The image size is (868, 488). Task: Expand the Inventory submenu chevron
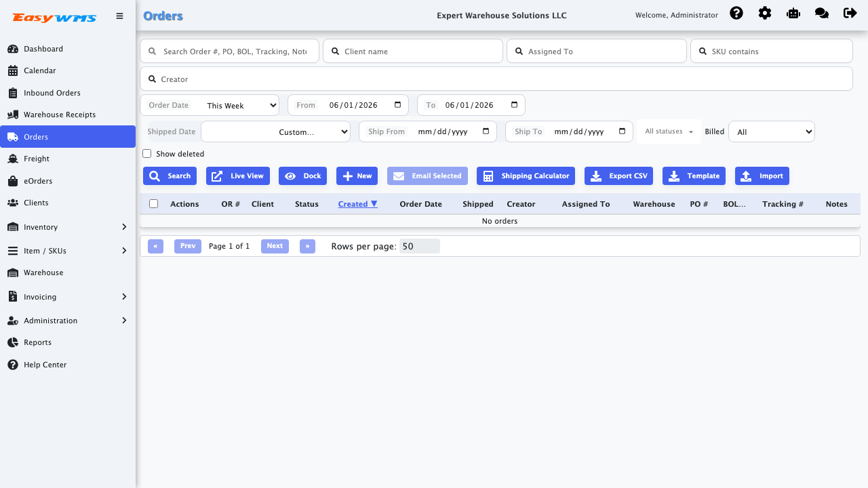coord(124,227)
